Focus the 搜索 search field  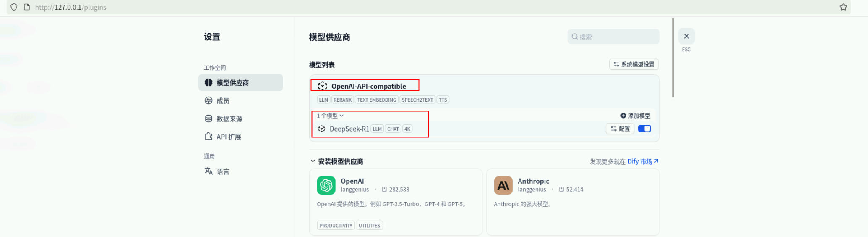click(x=613, y=37)
